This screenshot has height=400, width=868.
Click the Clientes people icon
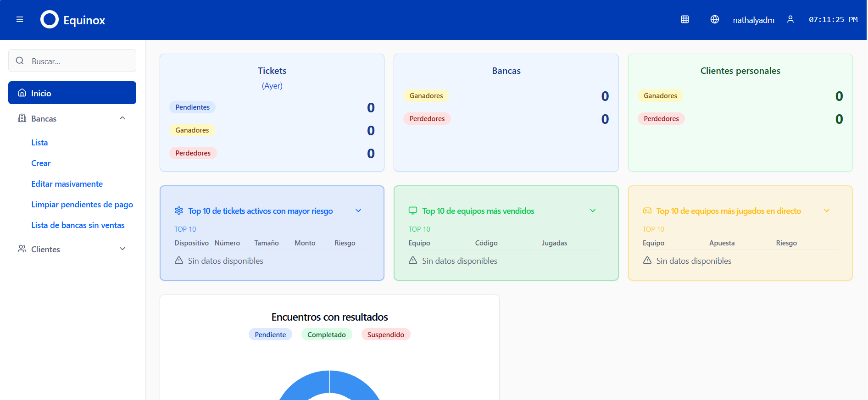[22, 249]
